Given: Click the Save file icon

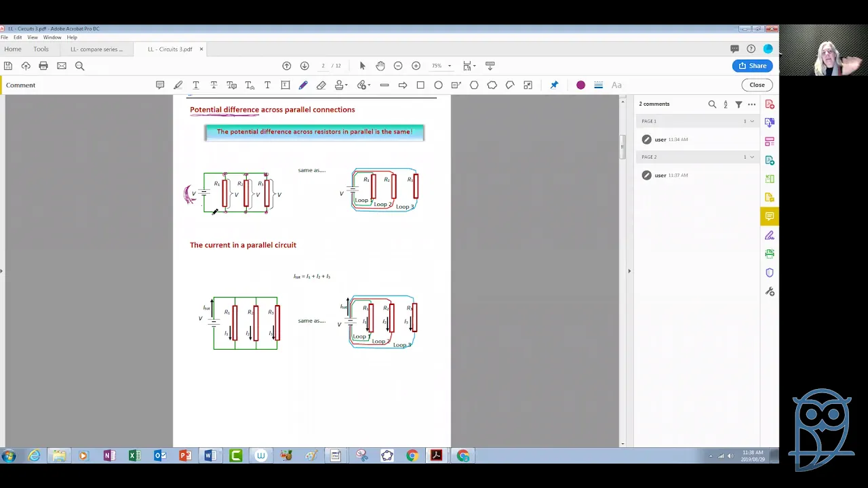Looking at the screenshot, I should [7, 66].
